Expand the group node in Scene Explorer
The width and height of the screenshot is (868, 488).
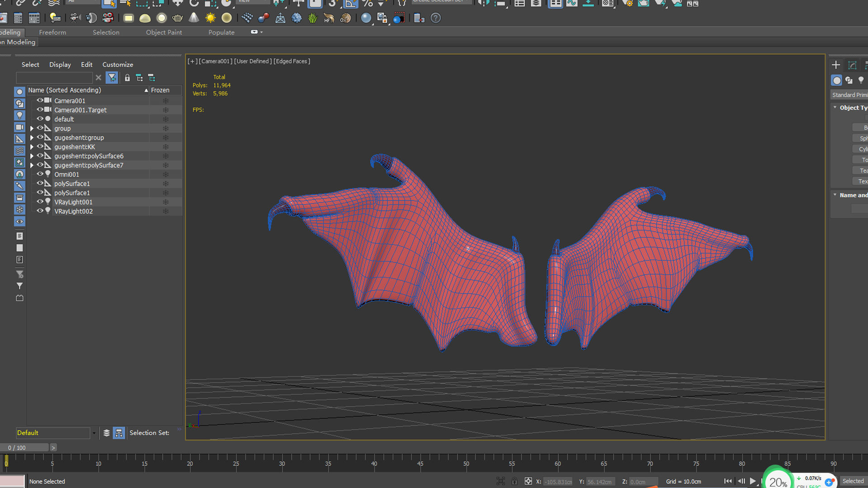(x=32, y=128)
